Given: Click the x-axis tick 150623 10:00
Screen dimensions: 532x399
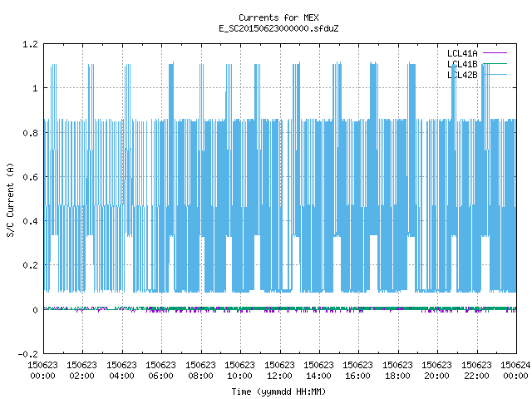Looking at the screenshot, I should (x=239, y=371).
